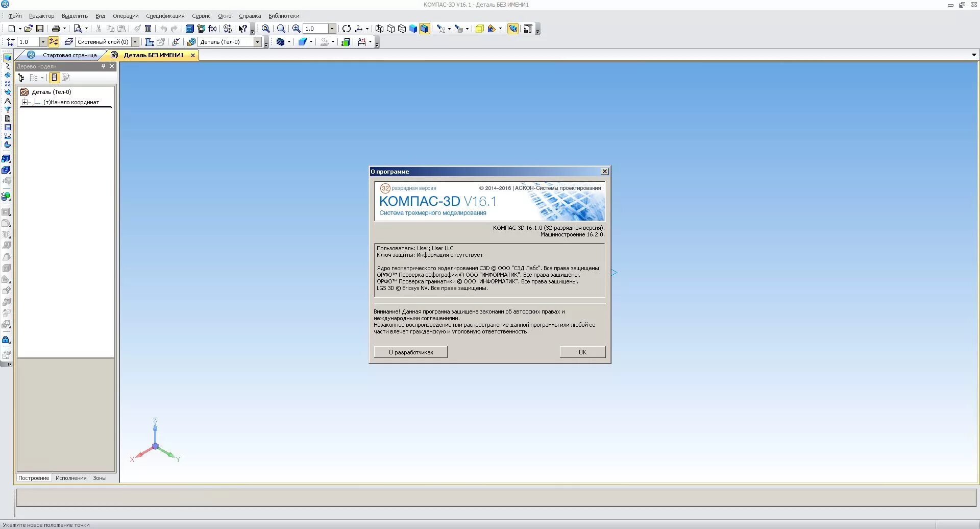This screenshot has width=980, height=529.
Task: Toggle highlighted tree composition button
Action: (55, 78)
